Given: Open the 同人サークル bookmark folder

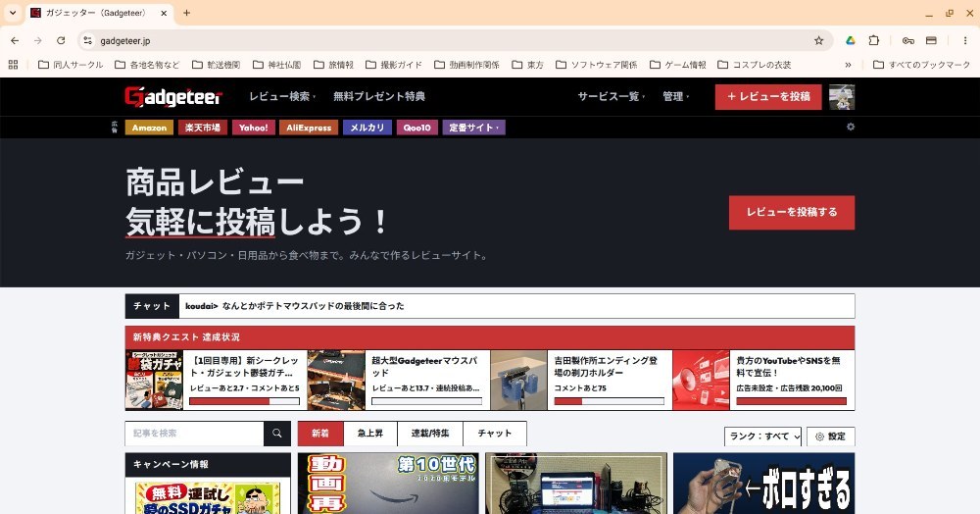Looking at the screenshot, I should 71,65.
